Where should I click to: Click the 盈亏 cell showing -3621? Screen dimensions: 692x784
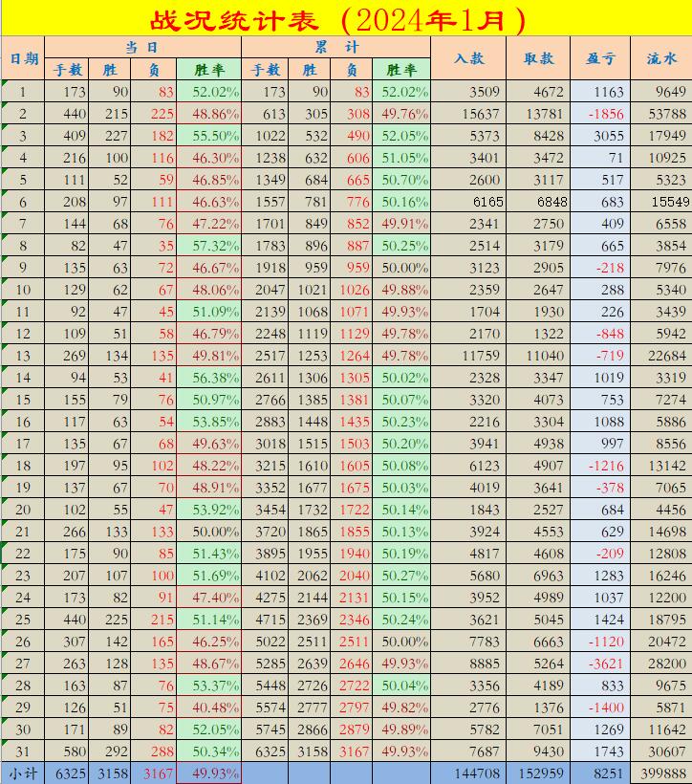pos(600,664)
